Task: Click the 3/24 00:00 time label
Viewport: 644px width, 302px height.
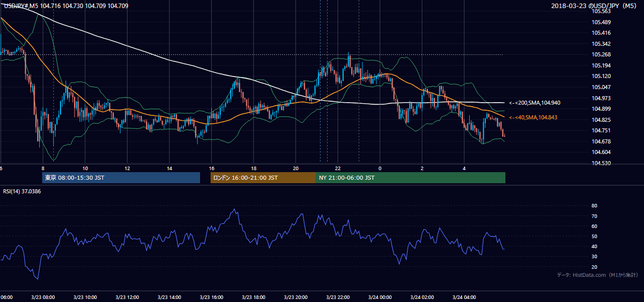Action: [380, 297]
